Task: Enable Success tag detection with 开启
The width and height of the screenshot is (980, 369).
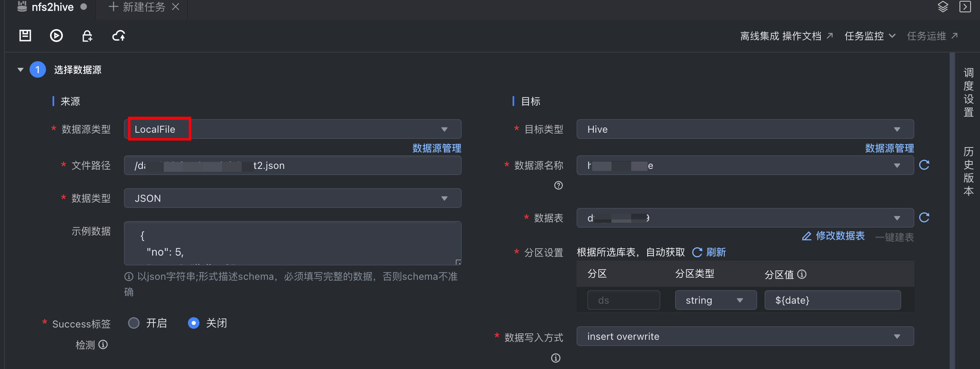Action: click(x=134, y=323)
